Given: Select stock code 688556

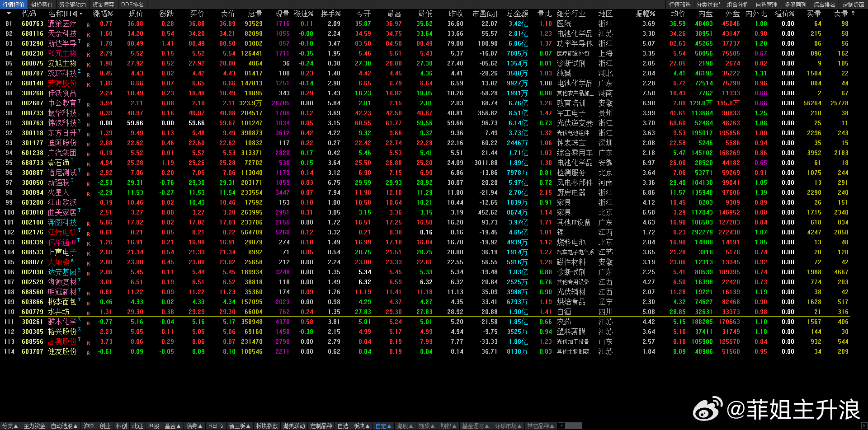Looking at the screenshot, I should pos(33,341).
